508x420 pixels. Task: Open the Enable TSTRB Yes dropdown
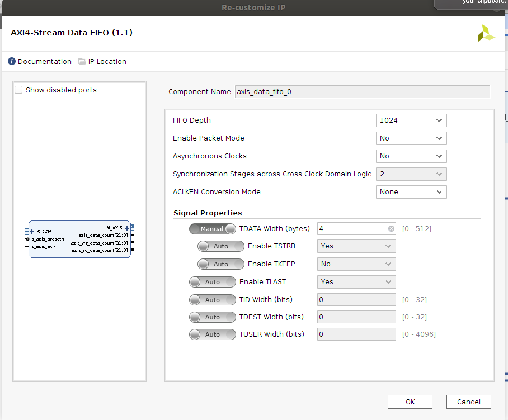[356, 246]
